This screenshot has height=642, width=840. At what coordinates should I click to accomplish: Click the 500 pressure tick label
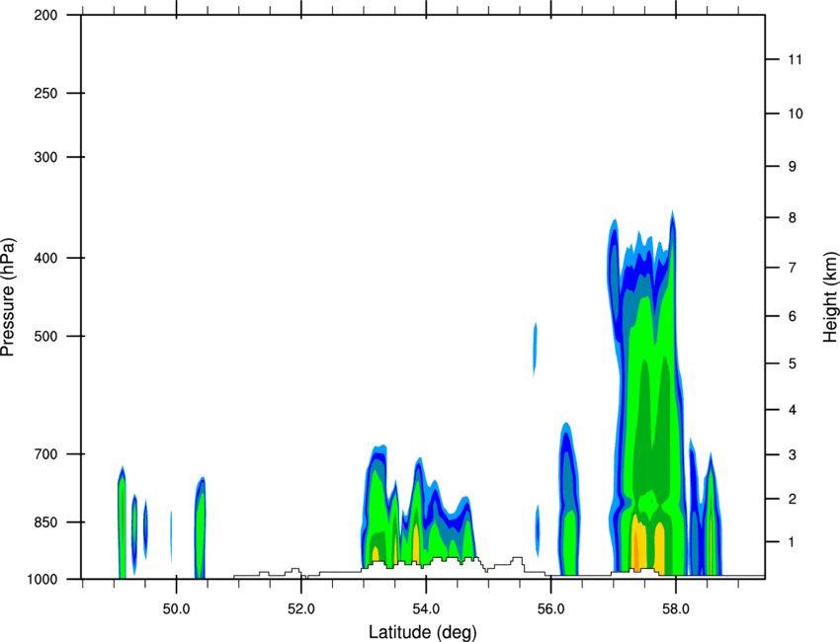(x=45, y=336)
